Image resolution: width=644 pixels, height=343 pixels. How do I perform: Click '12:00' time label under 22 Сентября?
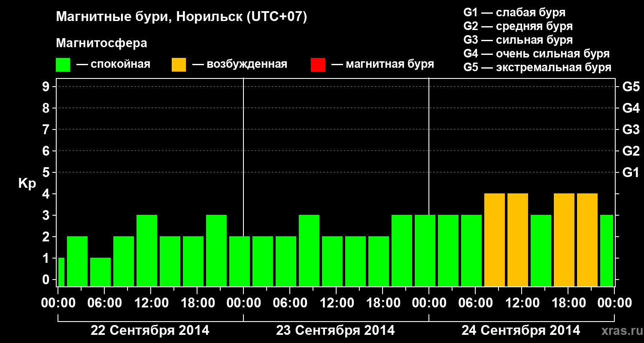[151, 303]
